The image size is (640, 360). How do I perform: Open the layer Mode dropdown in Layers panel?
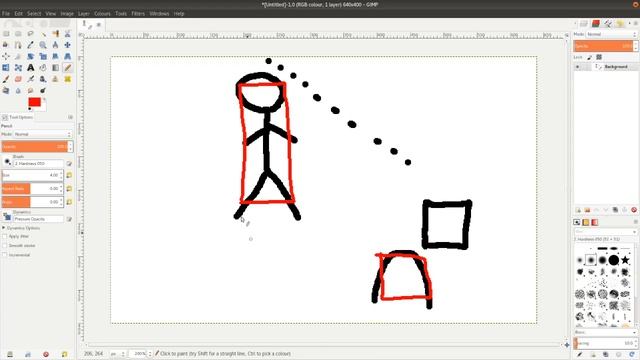click(x=611, y=34)
